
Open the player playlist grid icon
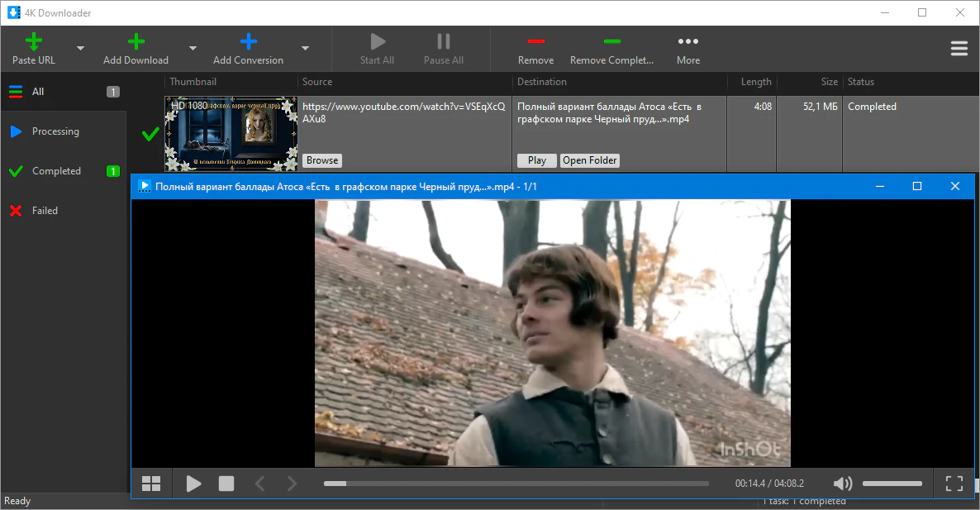pos(151,484)
